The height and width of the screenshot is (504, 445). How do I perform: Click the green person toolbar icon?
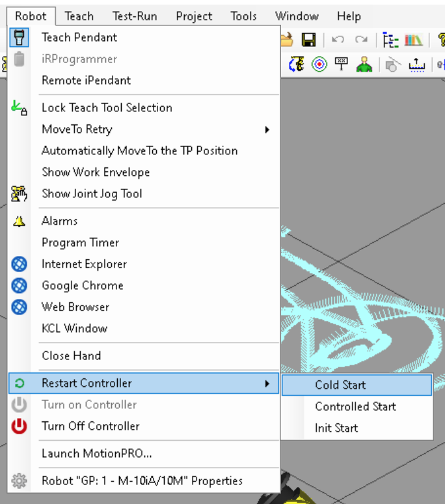pyautogui.click(x=364, y=64)
